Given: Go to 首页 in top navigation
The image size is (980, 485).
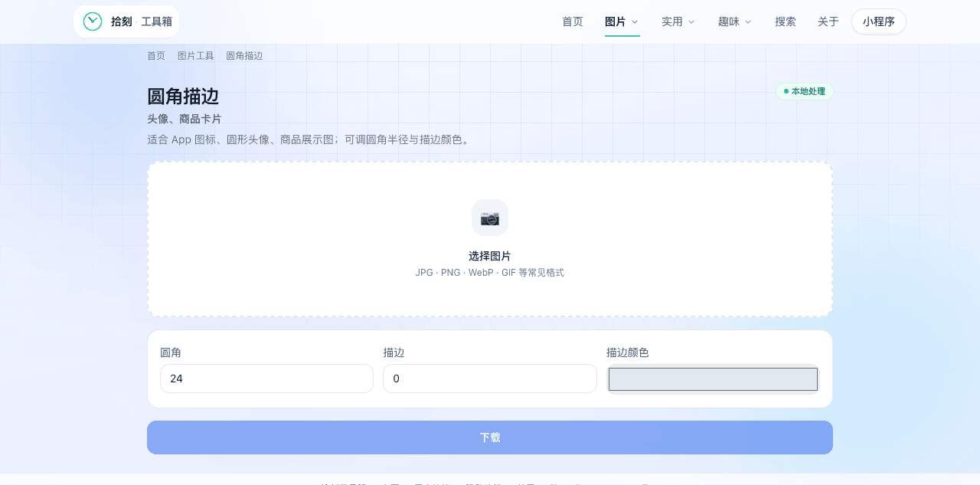Looking at the screenshot, I should pyautogui.click(x=573, y=21).
